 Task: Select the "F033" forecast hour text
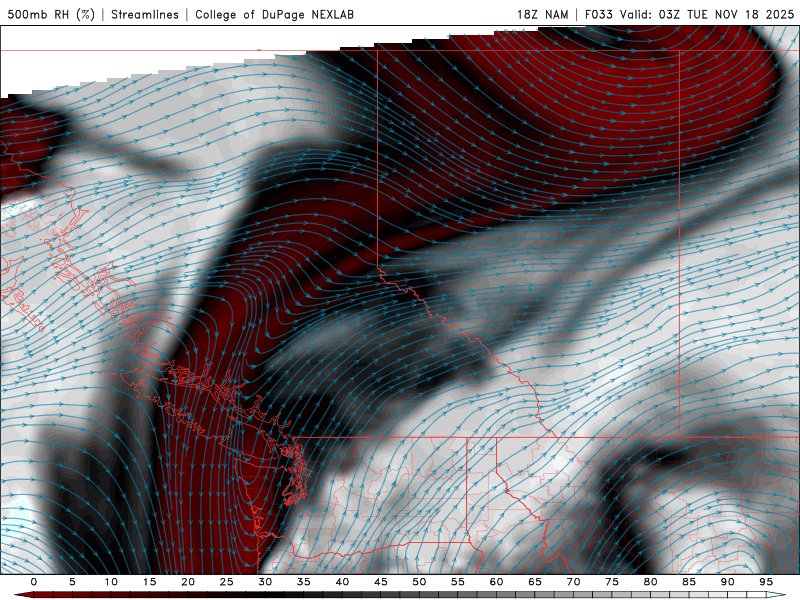598,14
